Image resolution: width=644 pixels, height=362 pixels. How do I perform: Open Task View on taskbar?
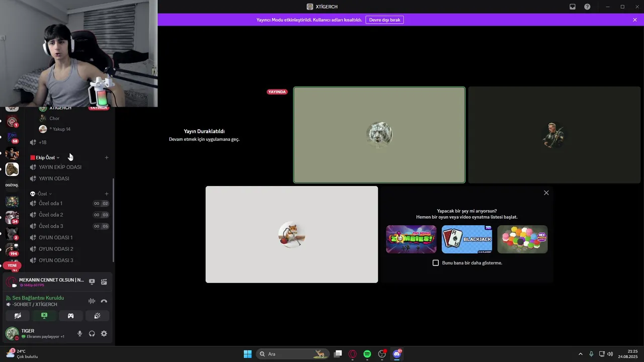(338, 354)
